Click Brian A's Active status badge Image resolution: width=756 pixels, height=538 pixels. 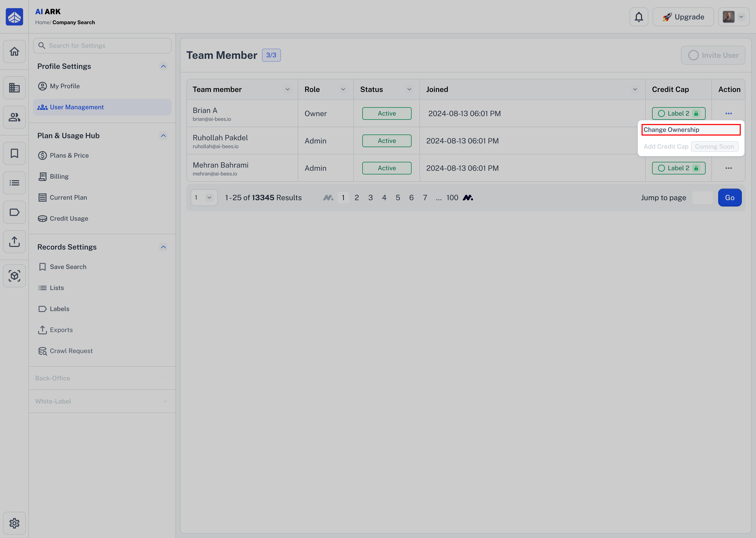click(x=387, y=114)
